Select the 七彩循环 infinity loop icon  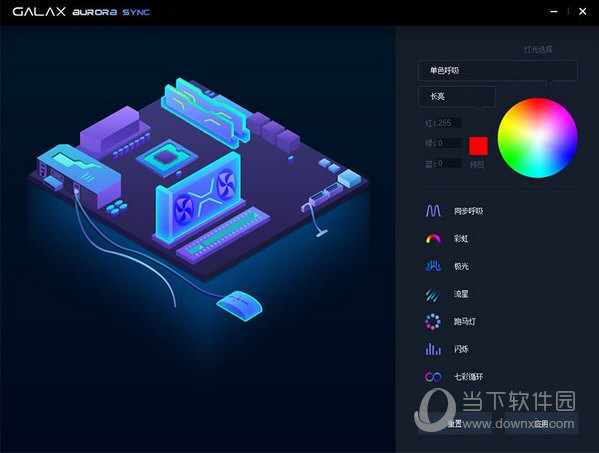433,377
